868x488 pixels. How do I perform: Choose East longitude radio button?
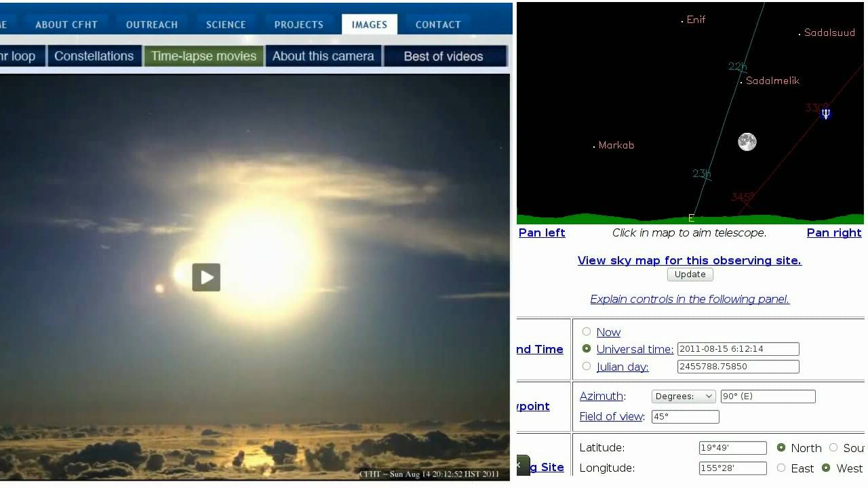pos(781,468)
